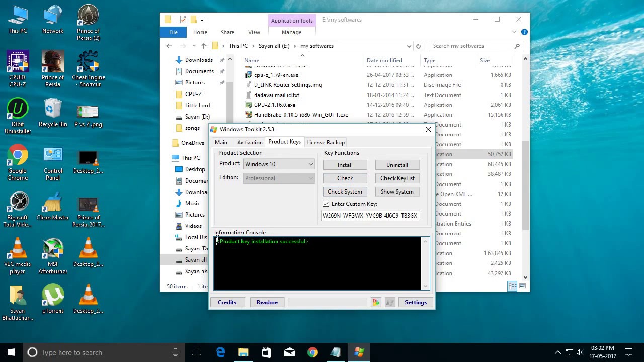Screen dimensions: 644x362
Task: Open Microsoft Store from taskbar
Action: click(266, 352)
